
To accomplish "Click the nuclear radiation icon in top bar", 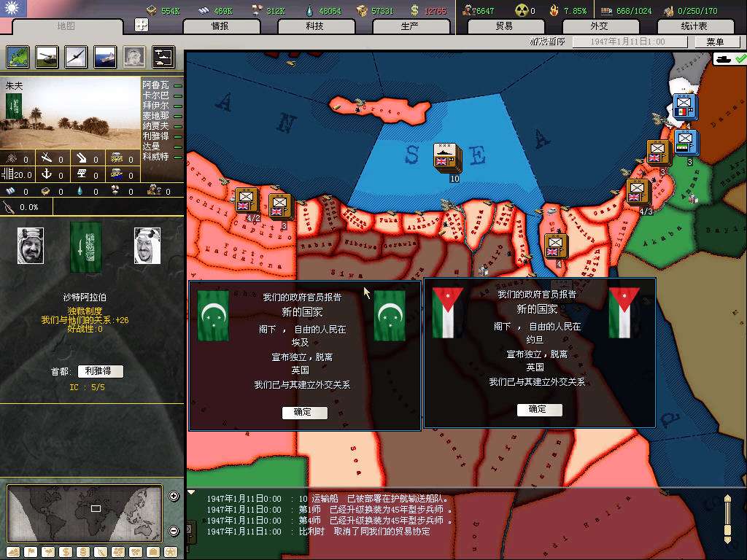I will coord(522,10).
